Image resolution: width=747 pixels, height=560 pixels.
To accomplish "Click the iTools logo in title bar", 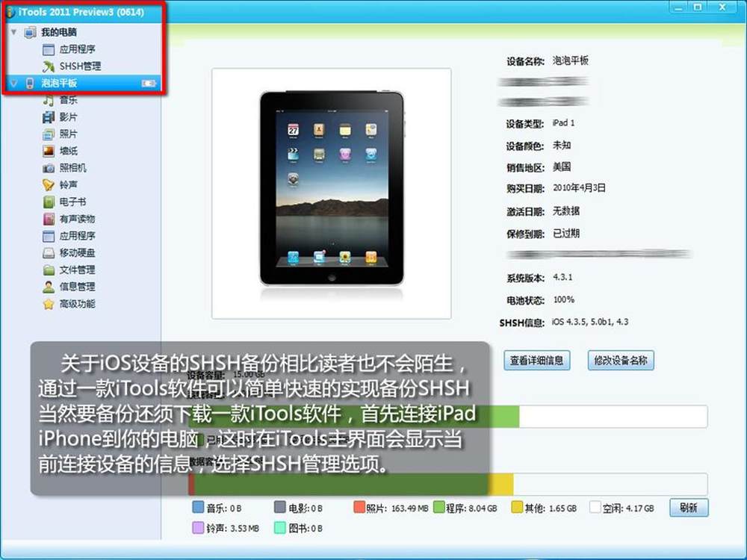I will click(x=11, y=12).
